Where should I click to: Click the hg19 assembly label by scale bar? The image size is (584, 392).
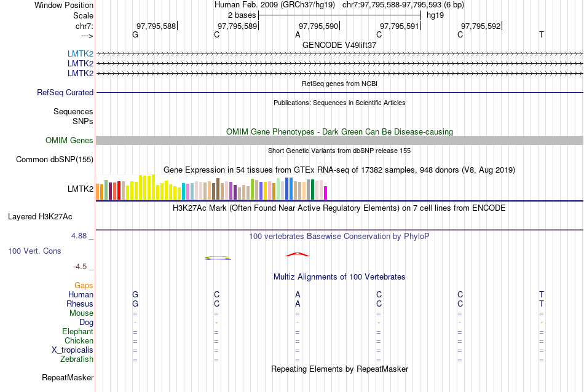pos(435,15)
